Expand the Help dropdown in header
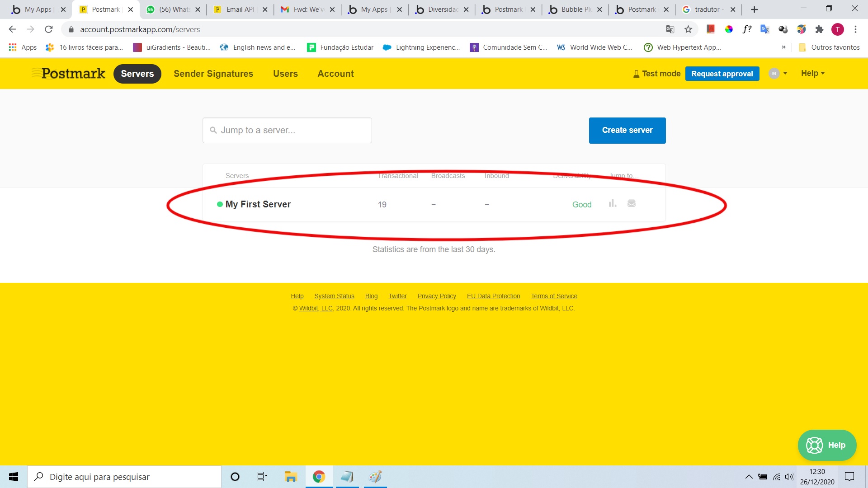Screen dimensions: 868x488 point(813,73)
